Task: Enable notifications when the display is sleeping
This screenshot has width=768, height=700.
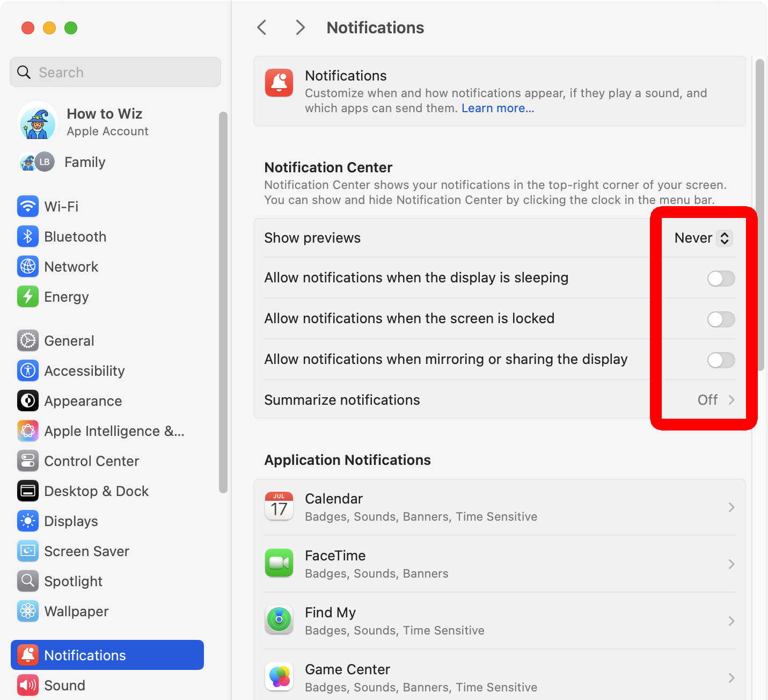Action: coord(721,279)
